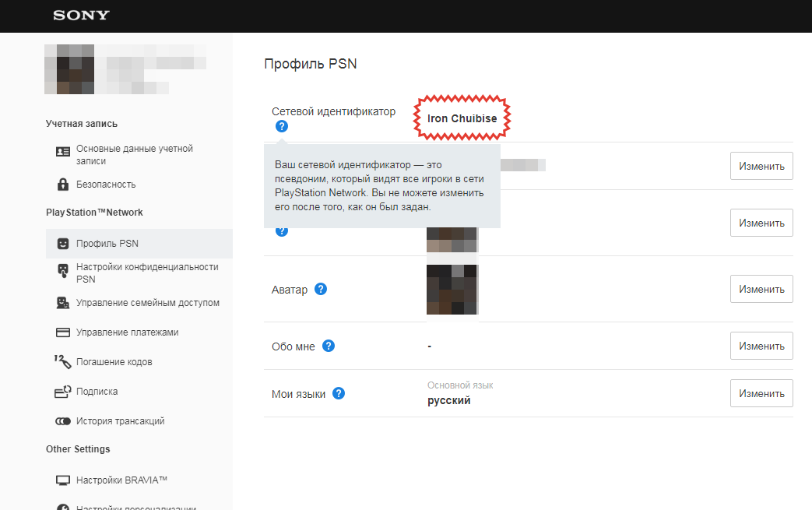Screen dimensions: 812x510
Task: Click Изменить next to Обо мне
Action: click(761, 346)
